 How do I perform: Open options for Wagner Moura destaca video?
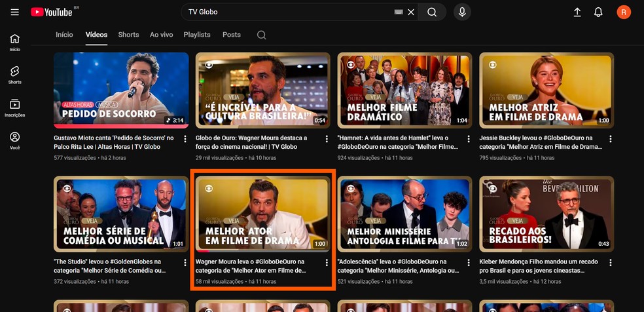pyautogui.click(x=327, y=139)
